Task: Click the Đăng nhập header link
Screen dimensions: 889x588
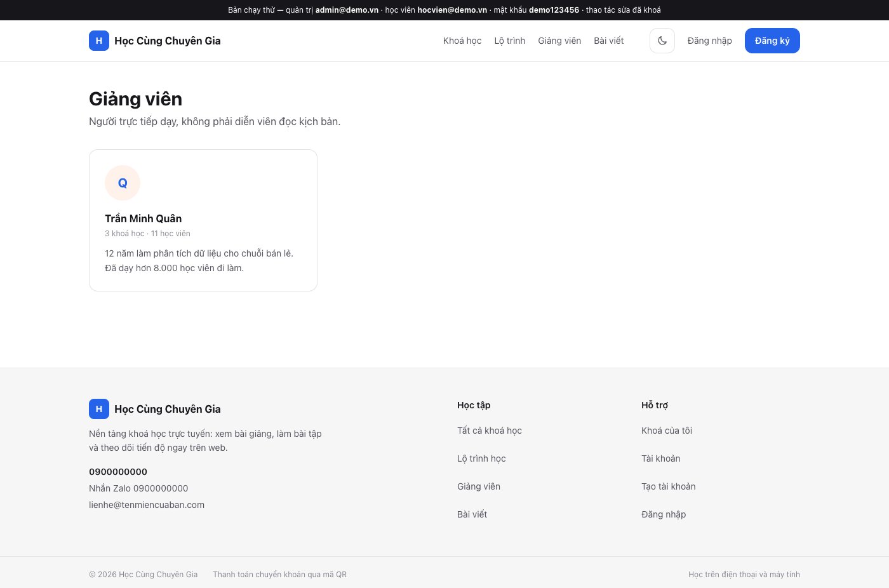Action: [709, 41]
